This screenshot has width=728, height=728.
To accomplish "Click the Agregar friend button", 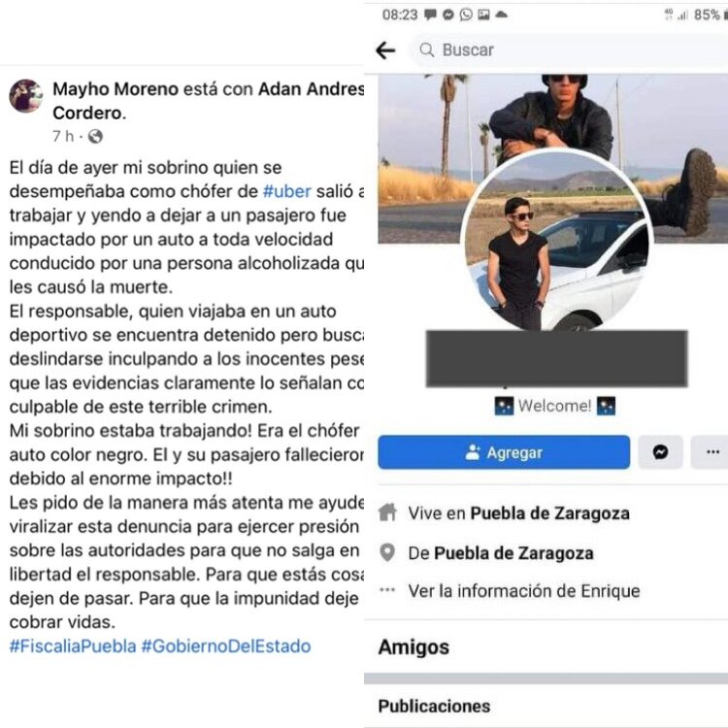I will tap(504, 451).
